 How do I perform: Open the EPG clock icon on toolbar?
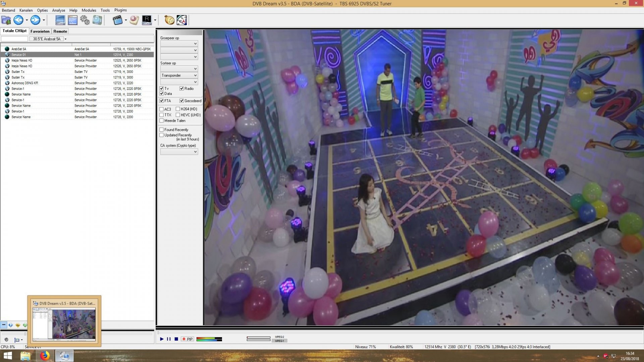169,20
